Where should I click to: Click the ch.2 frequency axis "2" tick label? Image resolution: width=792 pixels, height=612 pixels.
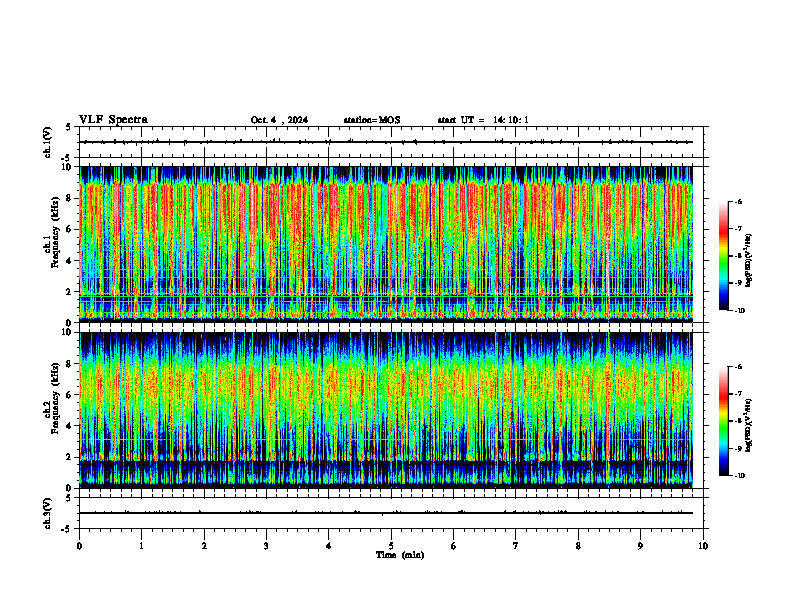(70, 457)
